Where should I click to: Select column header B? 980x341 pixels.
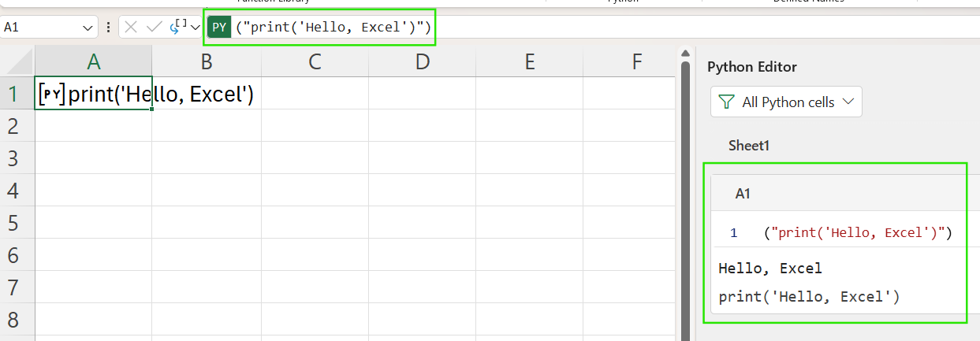[207, 61]
